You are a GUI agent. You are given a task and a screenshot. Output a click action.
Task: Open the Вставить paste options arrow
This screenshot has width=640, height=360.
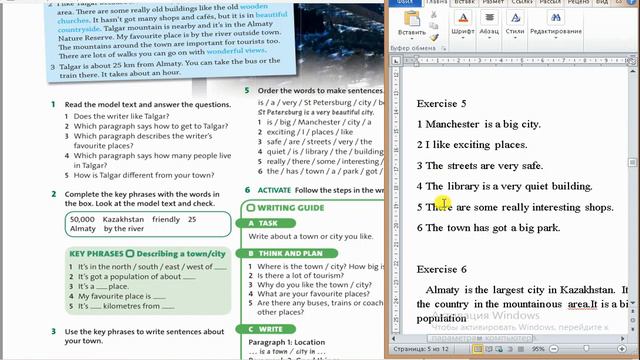coord(411,39)
